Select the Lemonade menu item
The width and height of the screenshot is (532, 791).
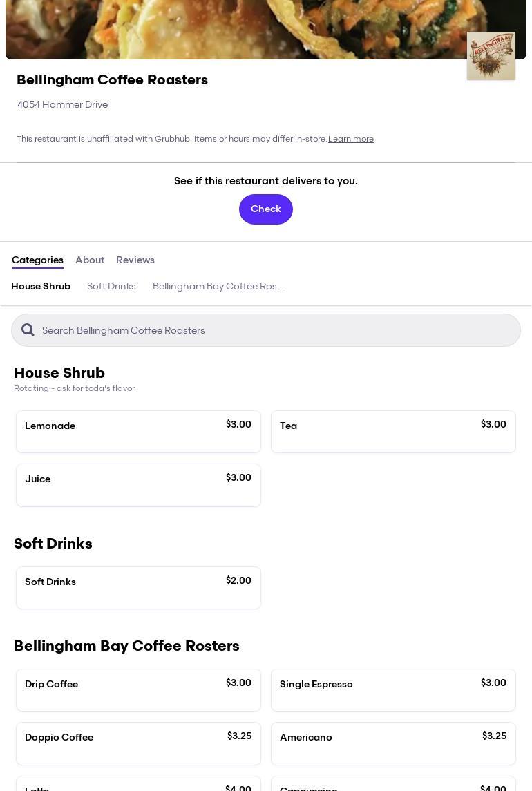point(138,432)
